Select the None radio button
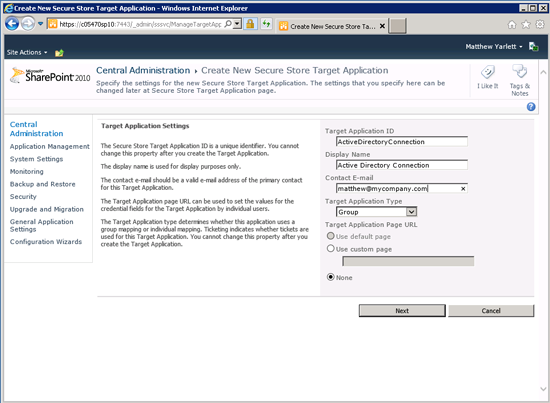The image size is (550, 403). (x=330, y=277)
